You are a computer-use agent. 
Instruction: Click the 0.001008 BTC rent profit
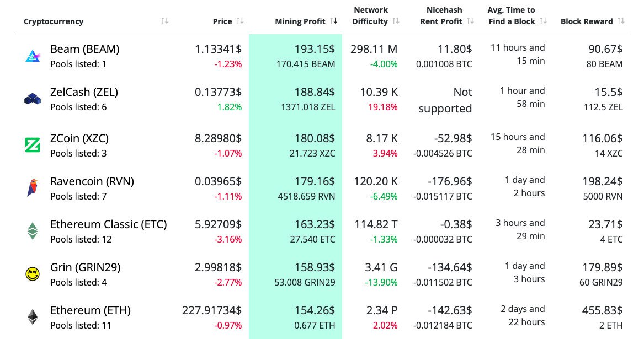click(x=444, y=64)
